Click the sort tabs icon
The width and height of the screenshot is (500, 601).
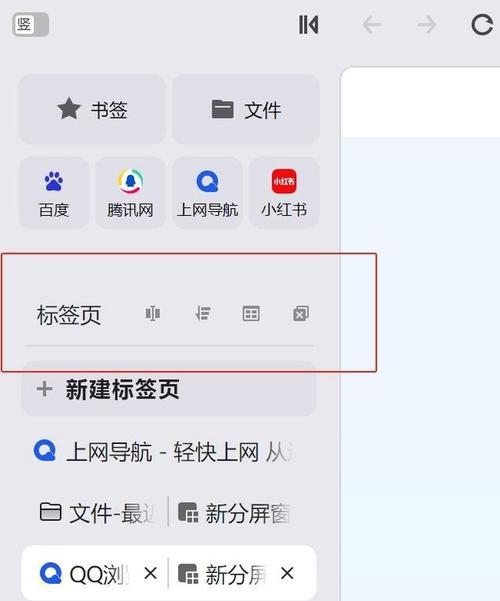point(202,314)
